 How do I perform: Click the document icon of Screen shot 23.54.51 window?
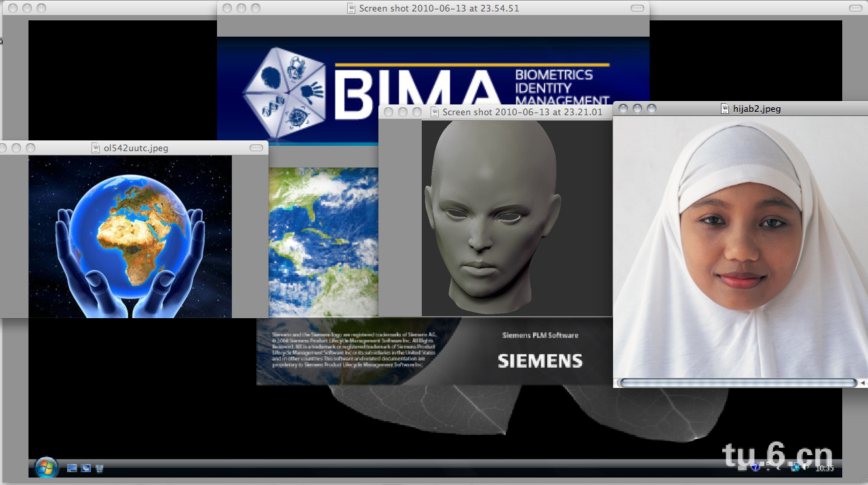(351, 8)
